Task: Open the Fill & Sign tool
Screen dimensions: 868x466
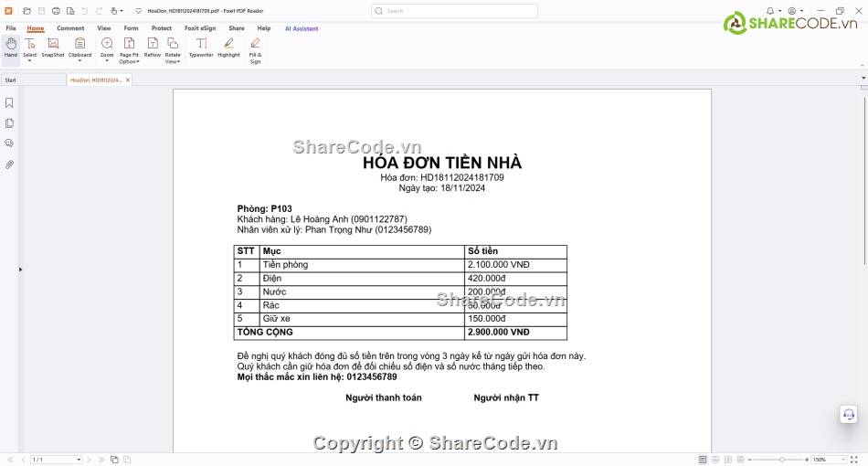Action: point(255,50)
